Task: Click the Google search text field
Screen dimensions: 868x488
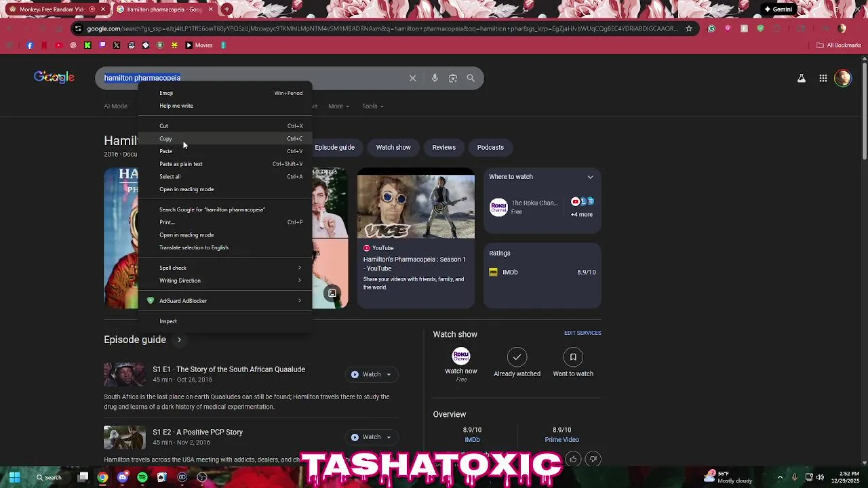Action: pyautogui.click(x=251, y=78)
